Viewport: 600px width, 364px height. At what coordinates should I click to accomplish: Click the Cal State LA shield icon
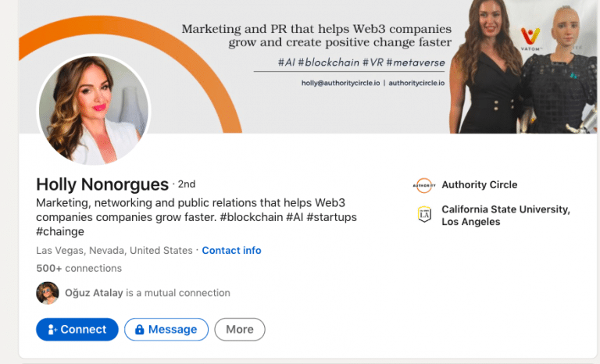(x=424, y=214)
